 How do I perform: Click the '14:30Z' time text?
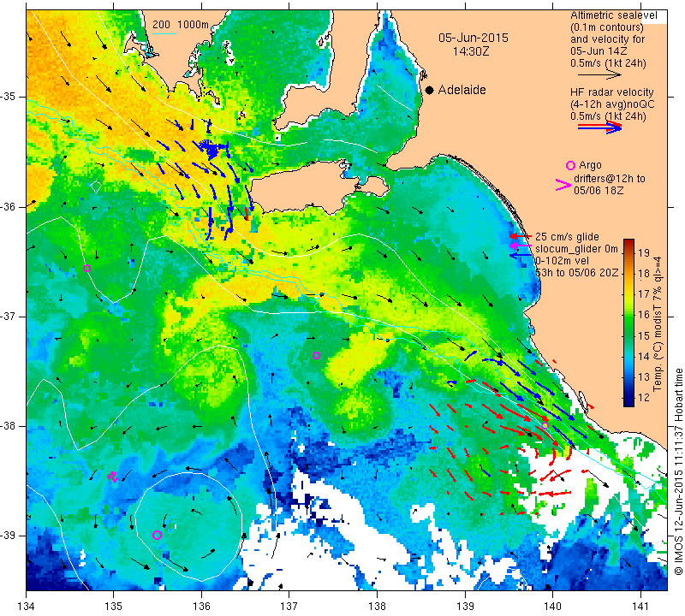coord(470,51)
